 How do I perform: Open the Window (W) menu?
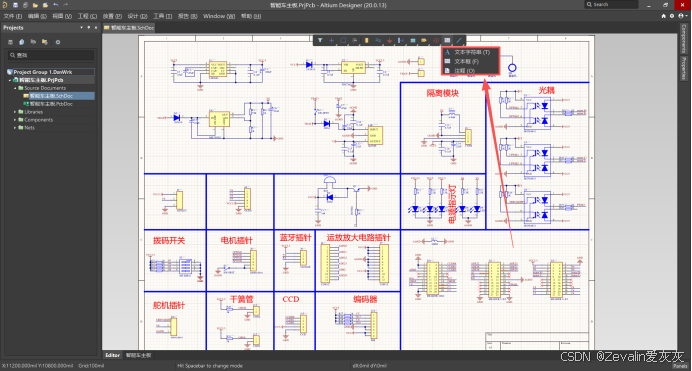tap(219, 16)
